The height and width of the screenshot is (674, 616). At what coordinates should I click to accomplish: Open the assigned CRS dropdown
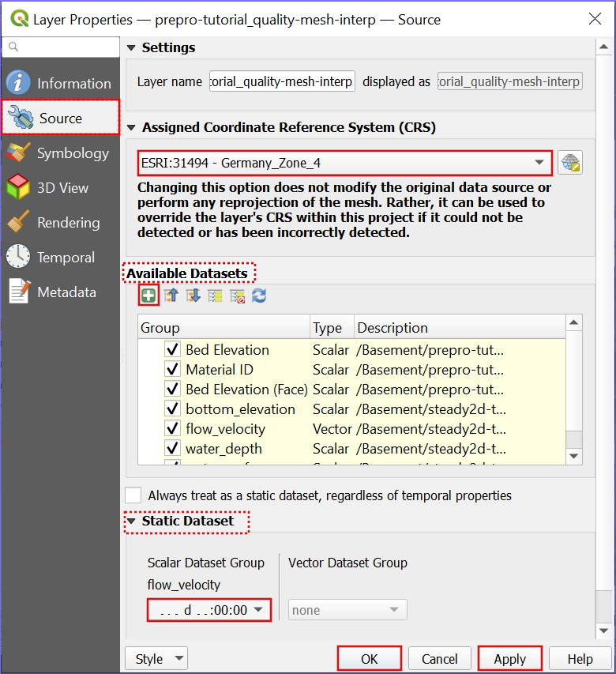tap(344, 164)
